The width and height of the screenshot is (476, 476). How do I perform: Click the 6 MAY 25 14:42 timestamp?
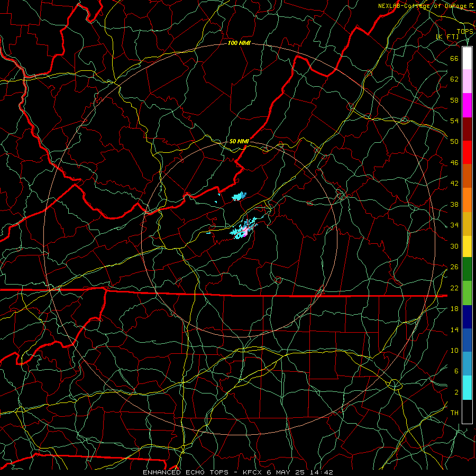pos(300,472)
